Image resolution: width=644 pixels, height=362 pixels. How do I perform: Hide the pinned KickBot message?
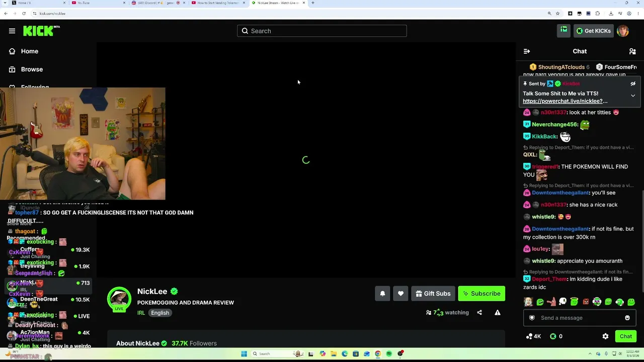[633, 83]
